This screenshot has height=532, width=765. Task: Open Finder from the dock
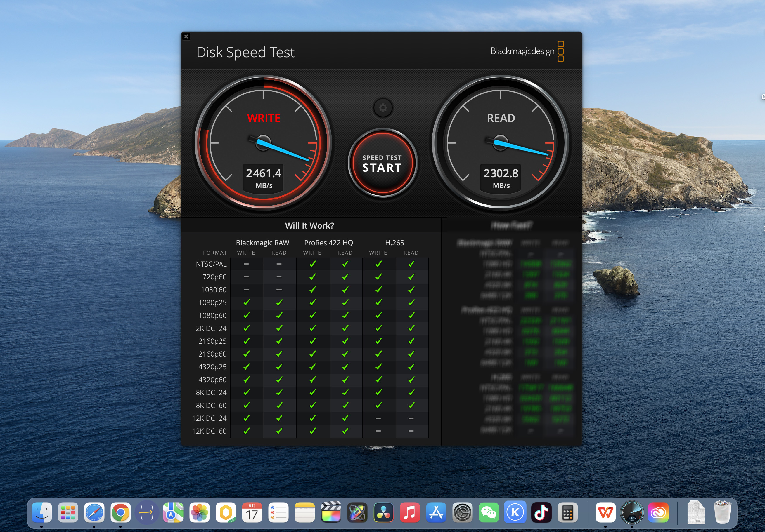[42, 512]
